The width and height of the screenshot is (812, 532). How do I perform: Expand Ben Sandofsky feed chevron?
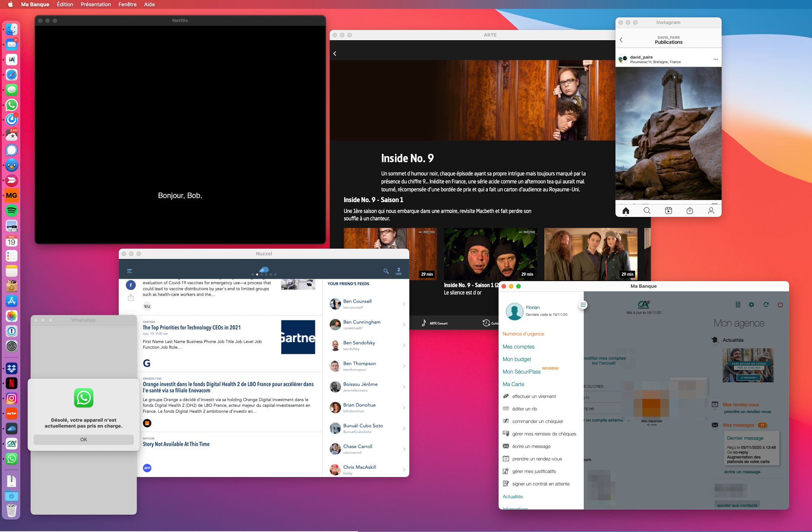[404, 345]
